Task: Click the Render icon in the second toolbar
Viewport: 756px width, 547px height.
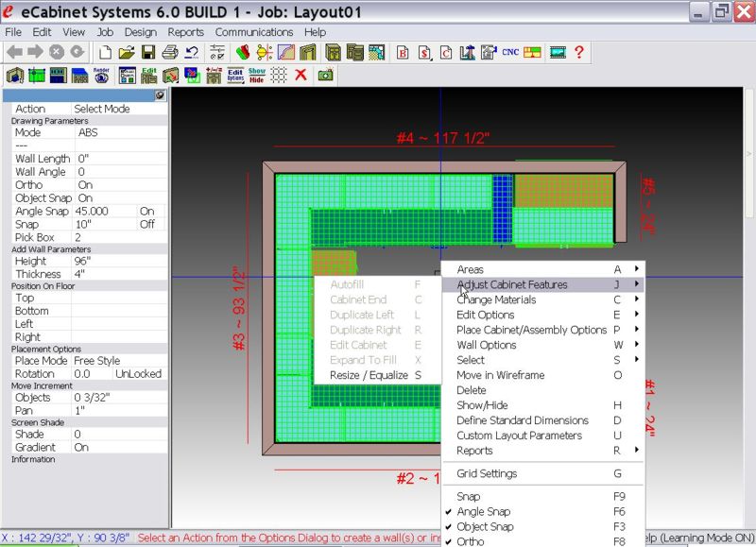Action: [101, 76]
